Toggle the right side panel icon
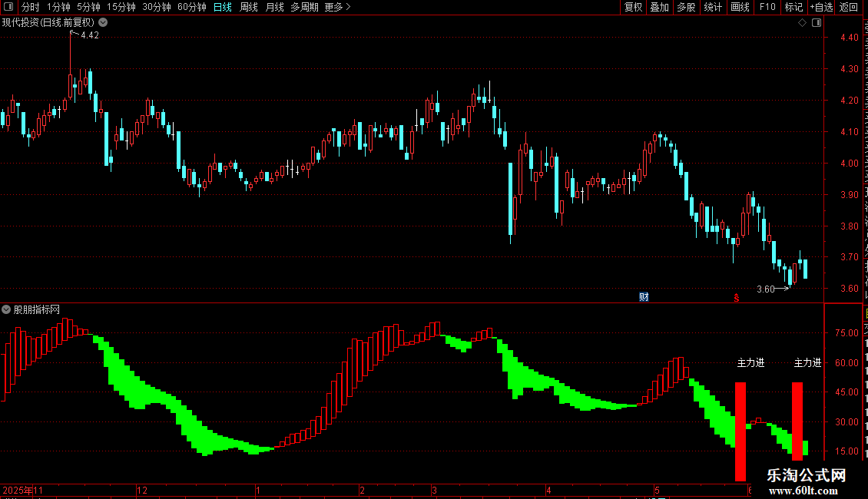 click(817, 23)
